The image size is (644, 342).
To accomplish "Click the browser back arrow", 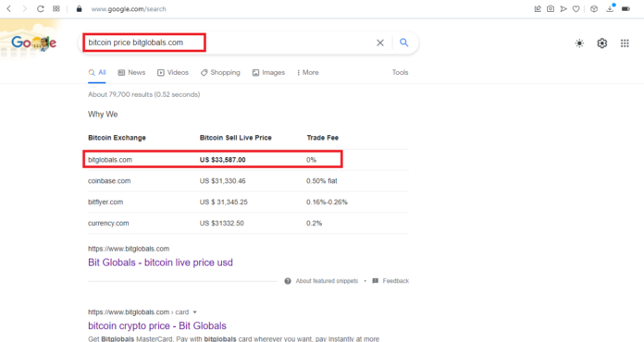I will 9,8.
